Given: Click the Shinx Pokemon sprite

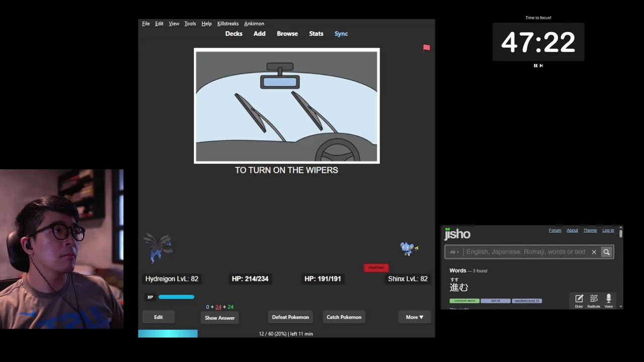Looking at the screenshot, I should coord(409,248).
